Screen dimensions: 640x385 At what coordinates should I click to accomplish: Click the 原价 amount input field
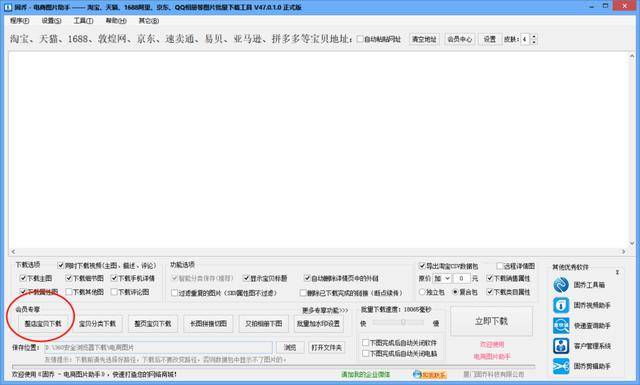coord(462,278)
